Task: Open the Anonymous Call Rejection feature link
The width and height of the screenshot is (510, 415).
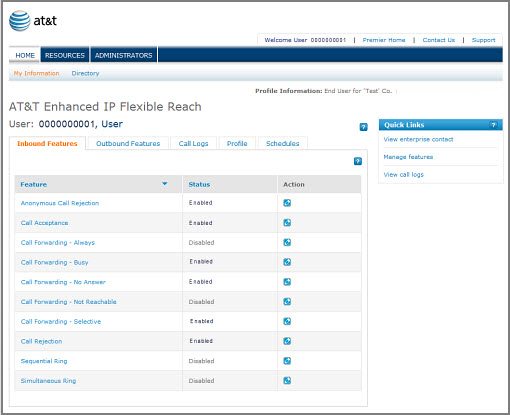Action: pos(60,203)
